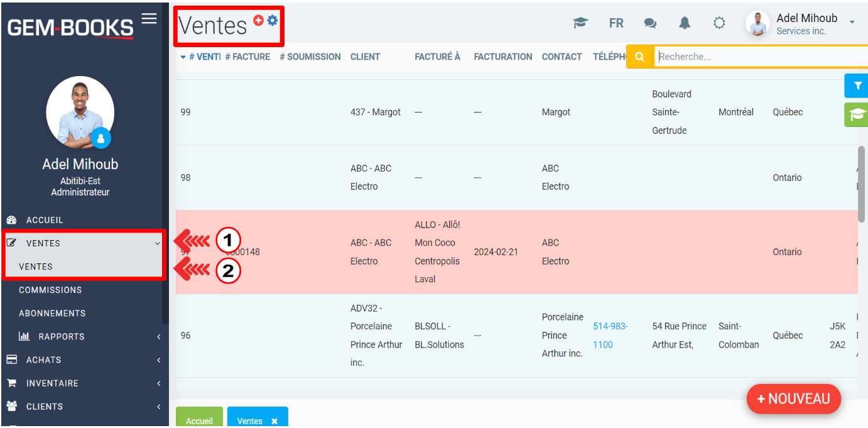Click the graduation cap icon in top bar
This screenshot has width=868, height=428.
pyautogui.click(x=580, y=23)
